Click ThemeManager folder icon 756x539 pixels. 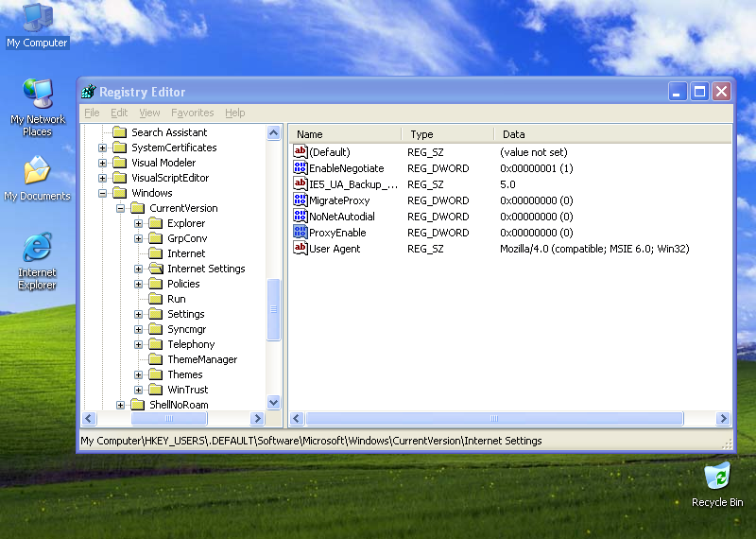point(156,359)
